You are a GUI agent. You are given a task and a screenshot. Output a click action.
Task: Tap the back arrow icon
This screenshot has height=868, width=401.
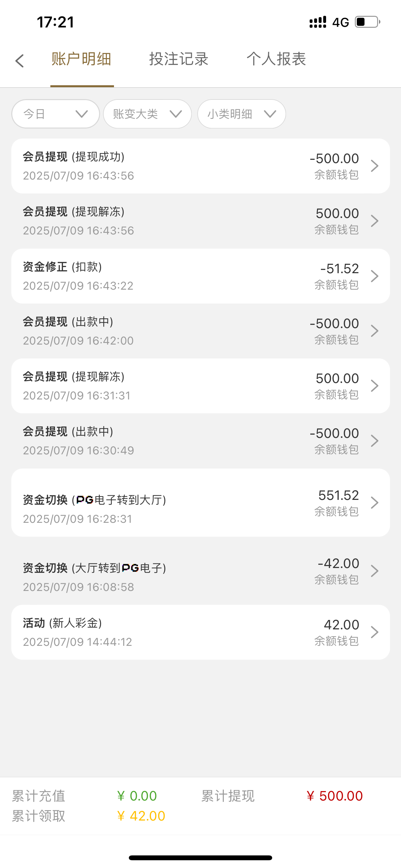(x=20, y=61)
